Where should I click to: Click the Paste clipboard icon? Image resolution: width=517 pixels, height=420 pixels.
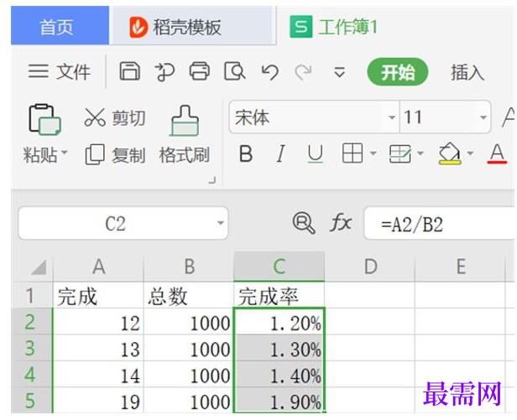tap(44, 119)
